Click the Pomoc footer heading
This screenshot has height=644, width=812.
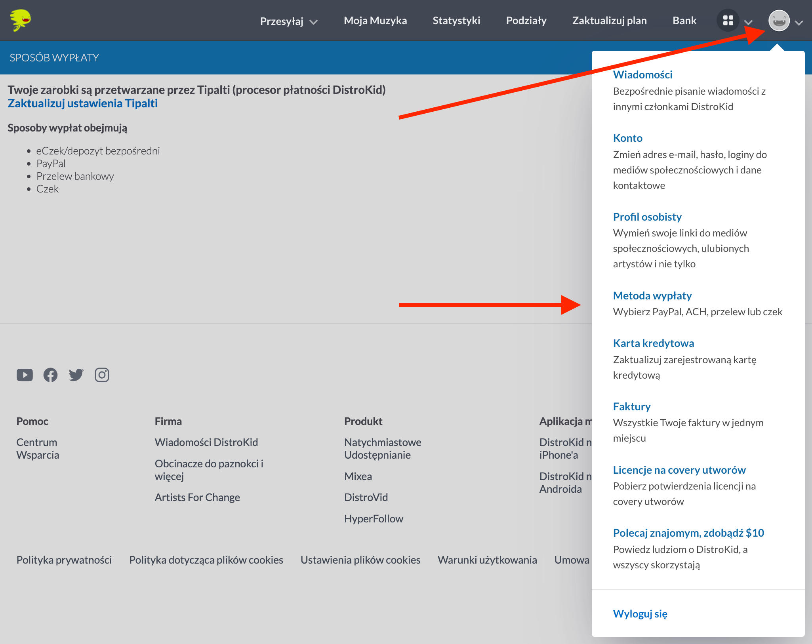click(x=32, y=421)
